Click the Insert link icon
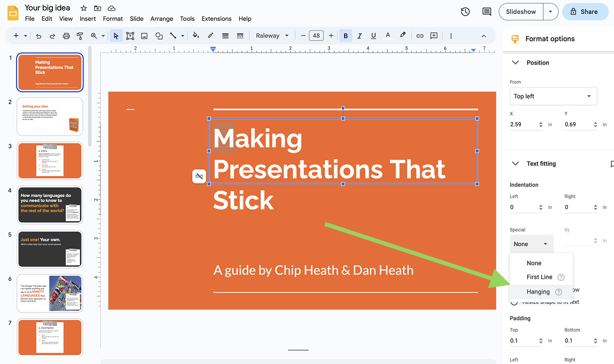The width and height of the screenshot is (614, 364). pyautogui.click(x=420, y=36)
